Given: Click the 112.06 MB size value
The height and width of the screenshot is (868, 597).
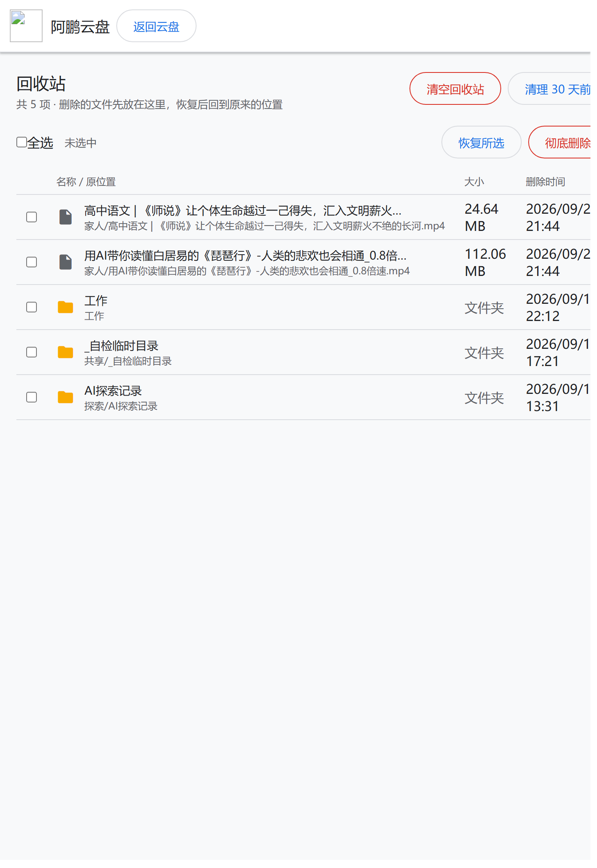Looking at the screenshot, I should [486, 262].
